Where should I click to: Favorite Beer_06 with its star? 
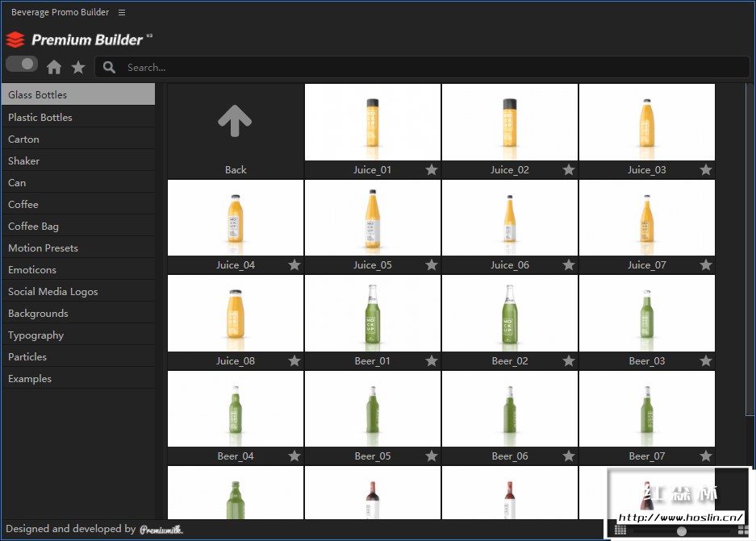coord(569,456)
